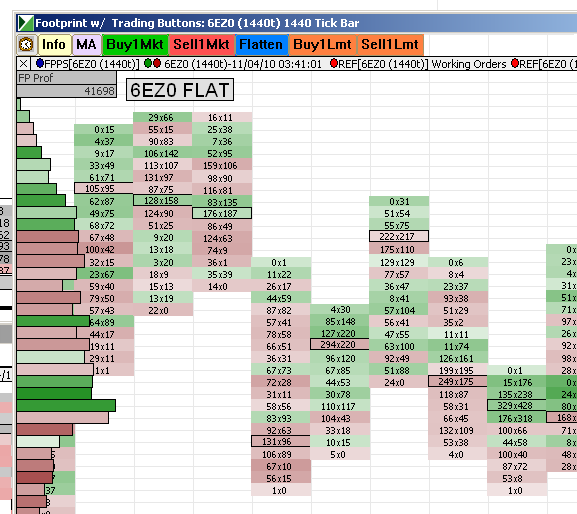Click the 0x15 footprint cell
This screenshot has height=514, width=577.
[103, 130]
